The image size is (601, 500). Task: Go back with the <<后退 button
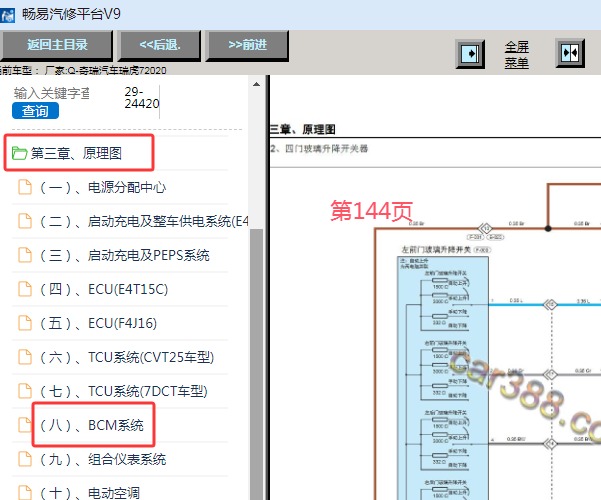[x=159, y=45]
